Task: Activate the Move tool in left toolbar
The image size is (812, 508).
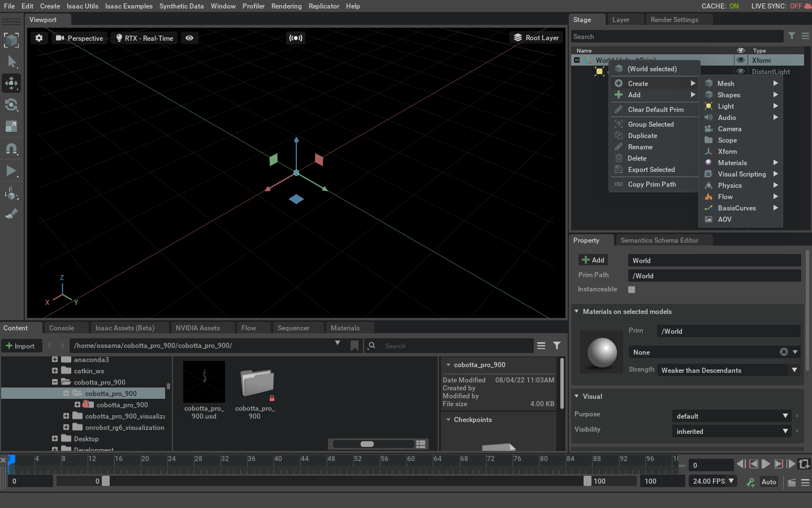Action: click(x=11, y=83)
